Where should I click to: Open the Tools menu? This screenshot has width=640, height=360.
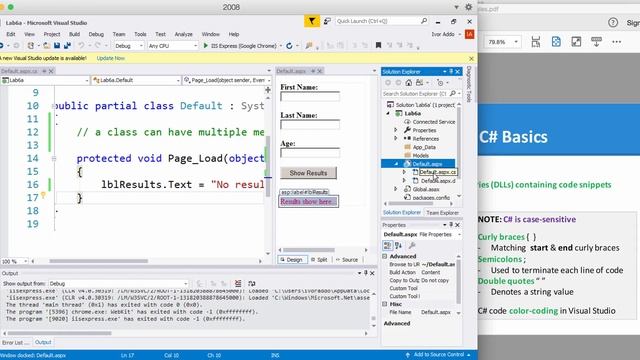click(140, 34)
